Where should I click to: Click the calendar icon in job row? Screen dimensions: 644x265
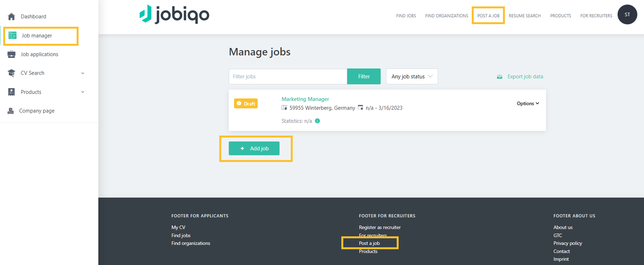coord(361,107)
